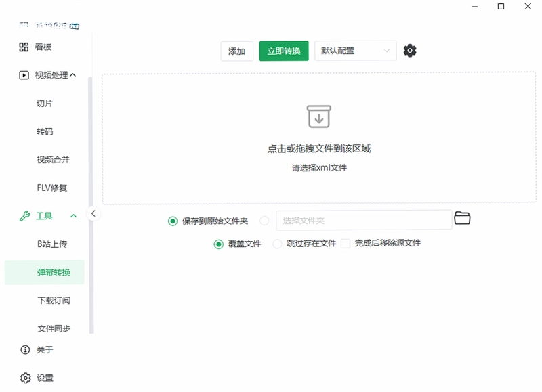The image size is (542, 392).
Task: Click the file drop inbox icon
Action: point(318,116)
